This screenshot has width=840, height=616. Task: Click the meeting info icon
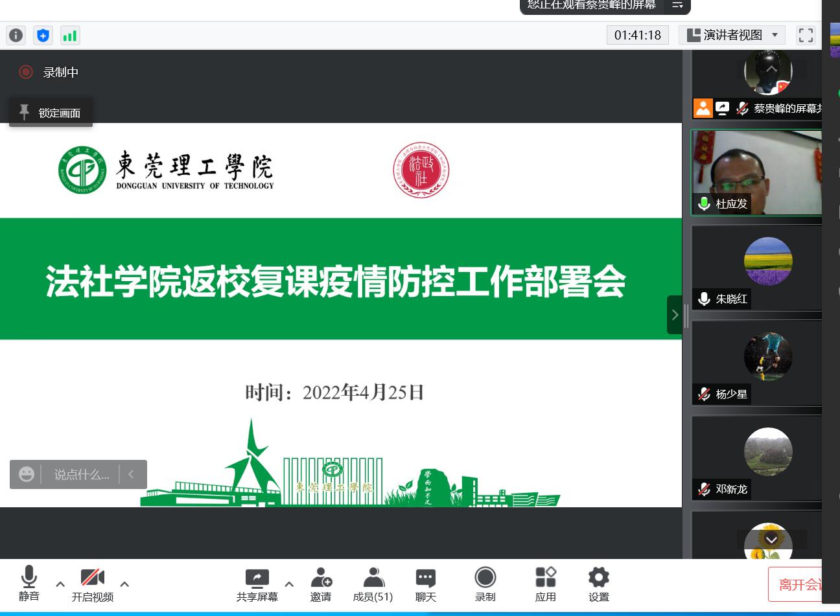point(16,35)
